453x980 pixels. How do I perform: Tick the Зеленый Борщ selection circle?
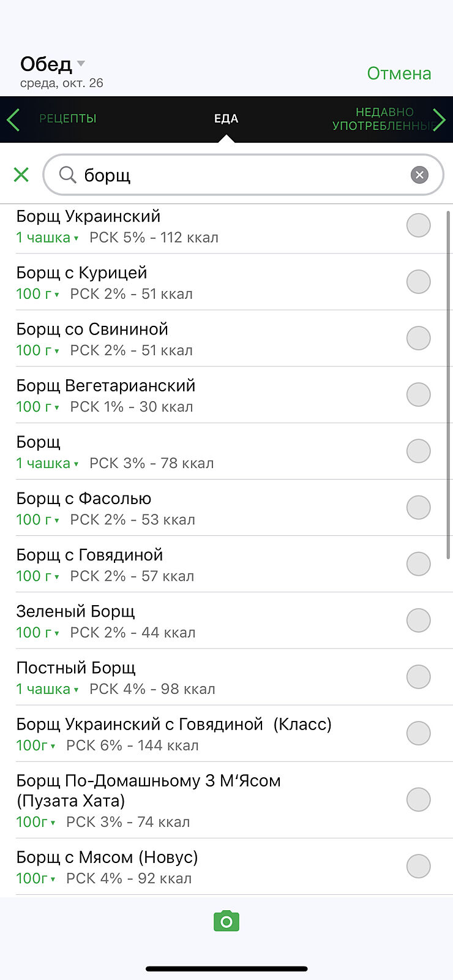pos(419,620)
